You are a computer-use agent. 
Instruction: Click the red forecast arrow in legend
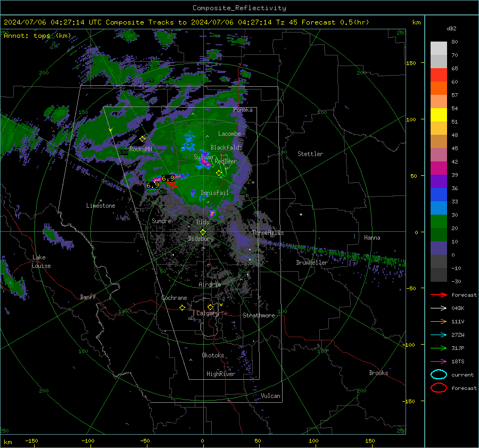click(439, 295)
